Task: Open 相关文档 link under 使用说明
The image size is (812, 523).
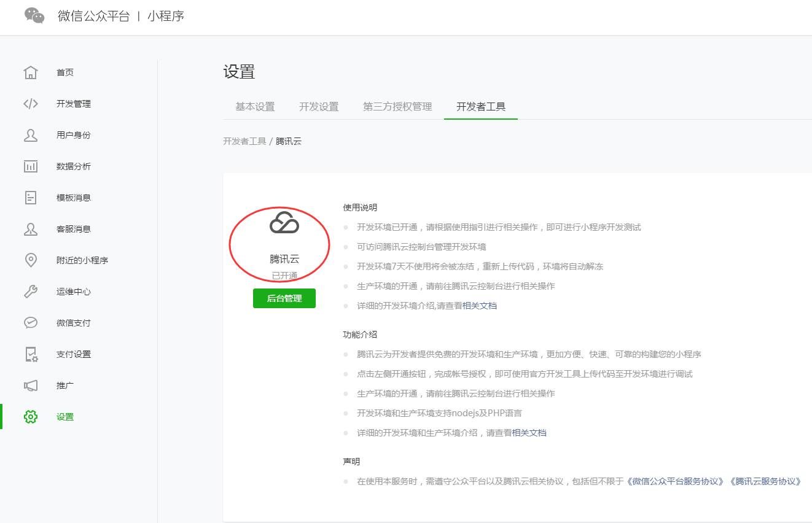Action: [x=480, y=306]
